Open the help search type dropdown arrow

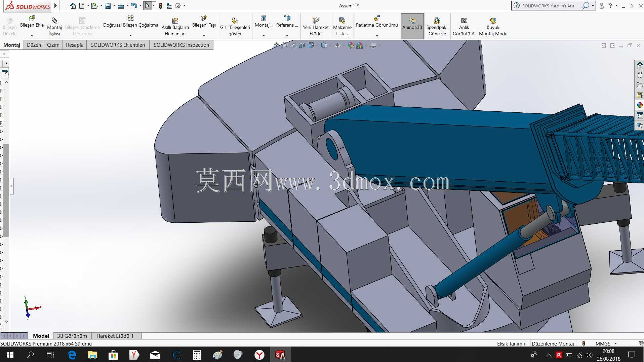tap(593, 6)
